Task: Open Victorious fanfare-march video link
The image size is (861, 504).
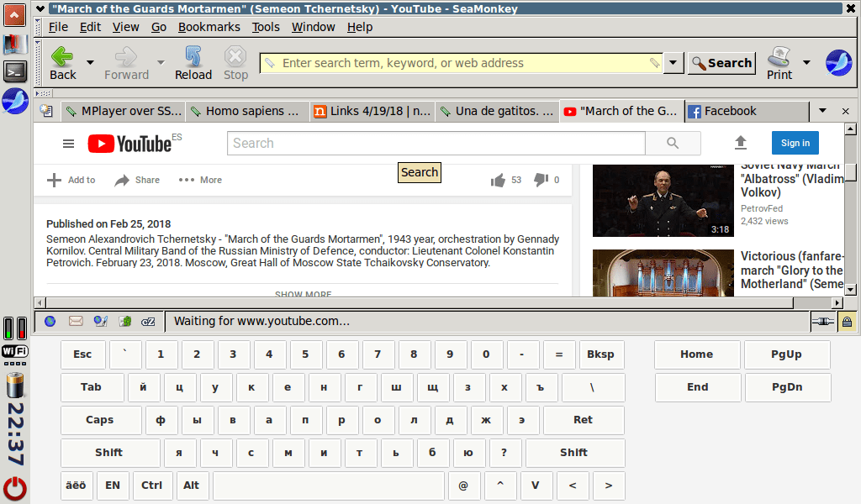Action: click(x=792, y=270)
